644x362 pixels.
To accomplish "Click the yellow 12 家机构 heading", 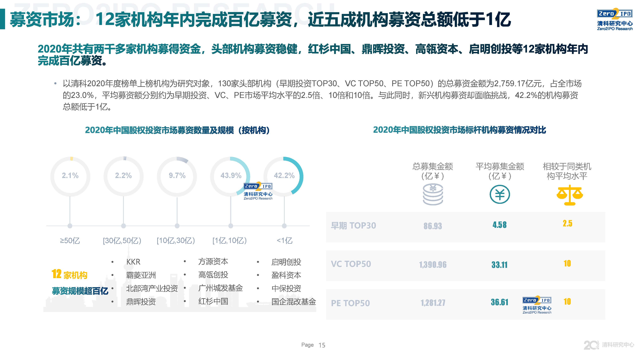I will [70, 274].
